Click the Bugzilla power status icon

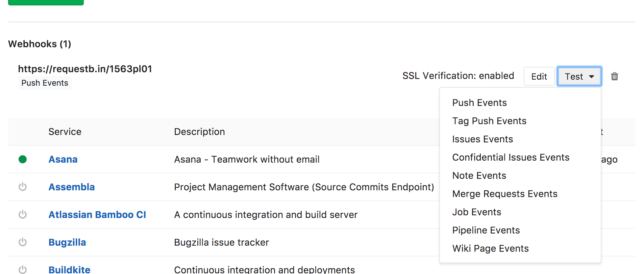coord(23,242)
